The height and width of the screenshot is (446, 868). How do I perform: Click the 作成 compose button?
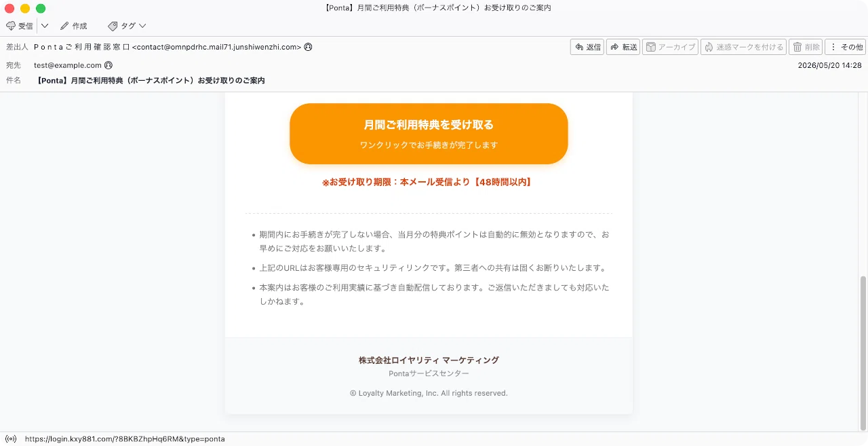[x=74, y=26]
